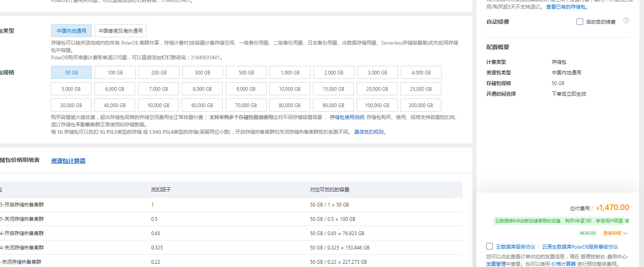Select the 10,000 GB package size
The image size is (644, 267).
tap(290, 89)
